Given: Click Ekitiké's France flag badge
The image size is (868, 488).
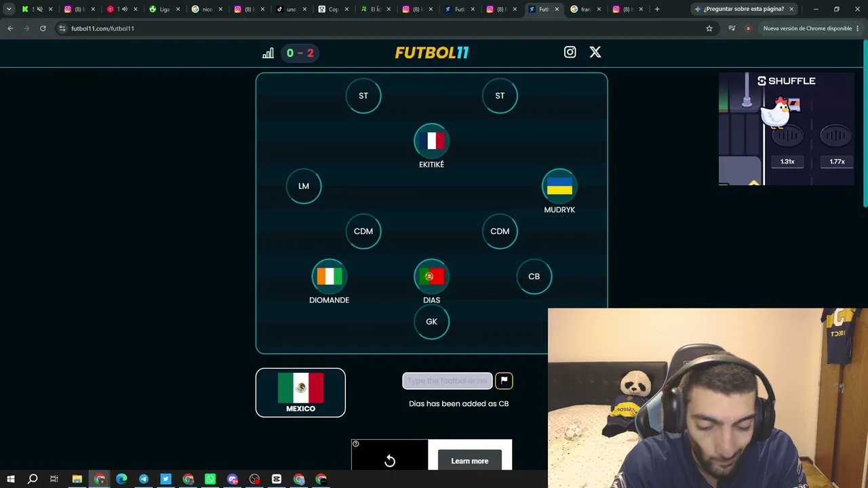Looking at the screenshot, I should click(432, 141).
